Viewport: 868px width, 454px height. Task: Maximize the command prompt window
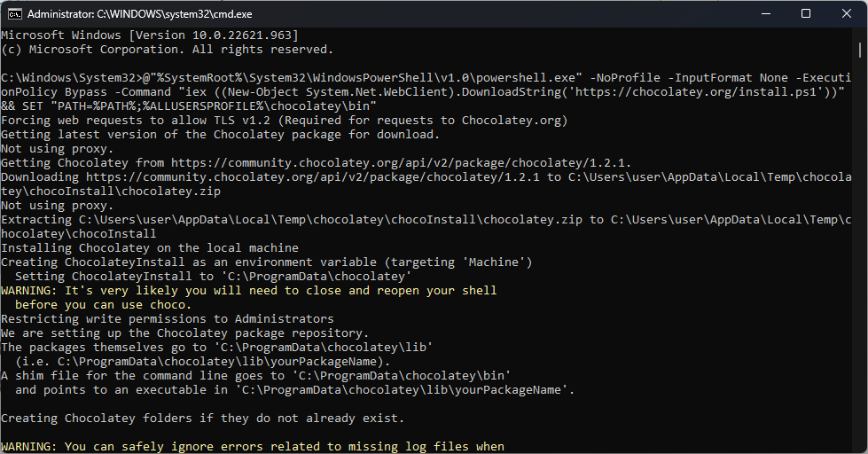(806, 14)
